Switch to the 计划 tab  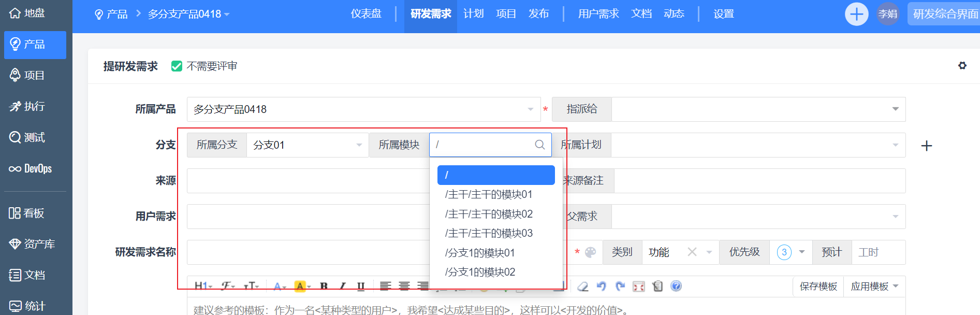(473, 14)
